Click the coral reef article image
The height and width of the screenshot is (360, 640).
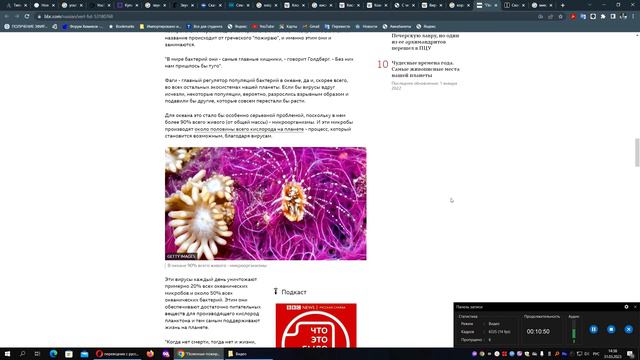click(266, 203)
